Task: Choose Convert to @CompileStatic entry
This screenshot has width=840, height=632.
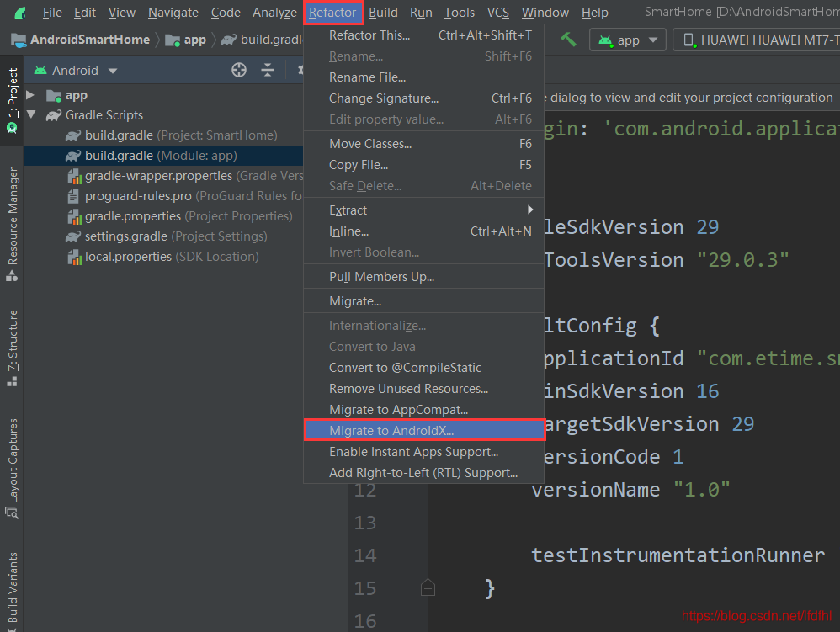Action: tap(423, 368)
